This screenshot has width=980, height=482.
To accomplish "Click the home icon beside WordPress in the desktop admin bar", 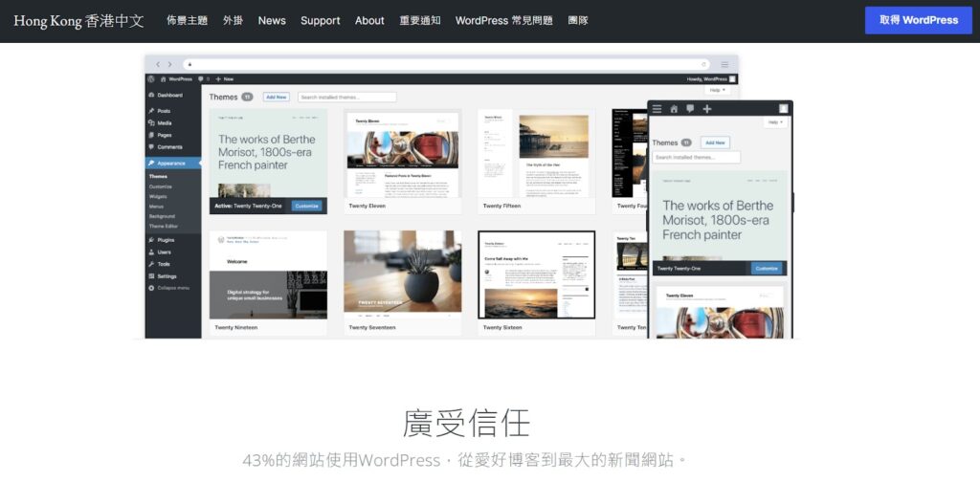I will (164, 79).
